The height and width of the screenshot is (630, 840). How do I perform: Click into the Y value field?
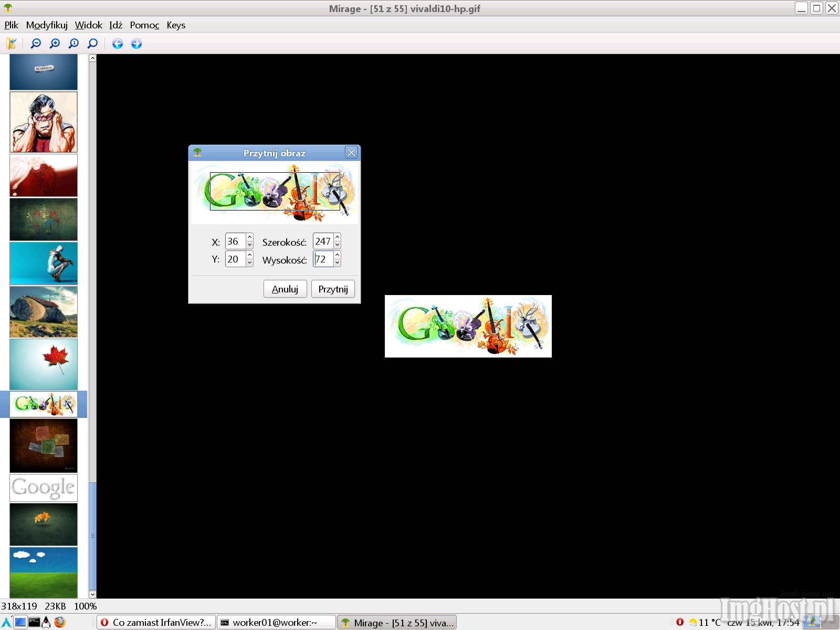236,259
